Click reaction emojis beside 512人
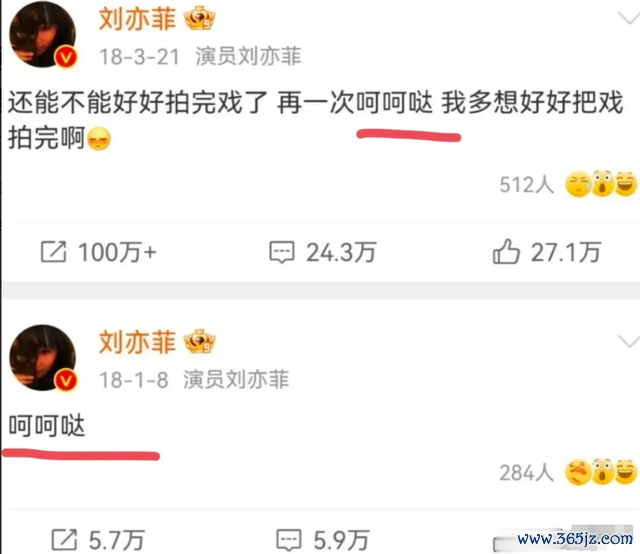 point(601,184)
